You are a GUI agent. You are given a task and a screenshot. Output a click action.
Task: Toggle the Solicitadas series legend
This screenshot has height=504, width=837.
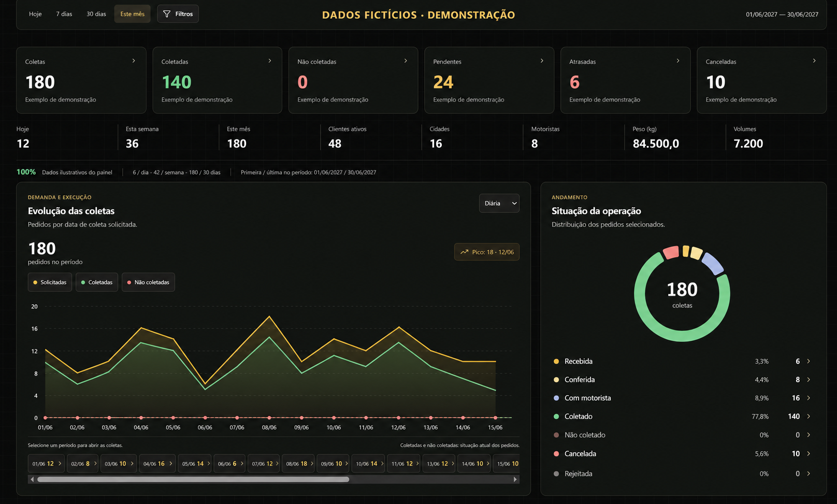[50, 282]
